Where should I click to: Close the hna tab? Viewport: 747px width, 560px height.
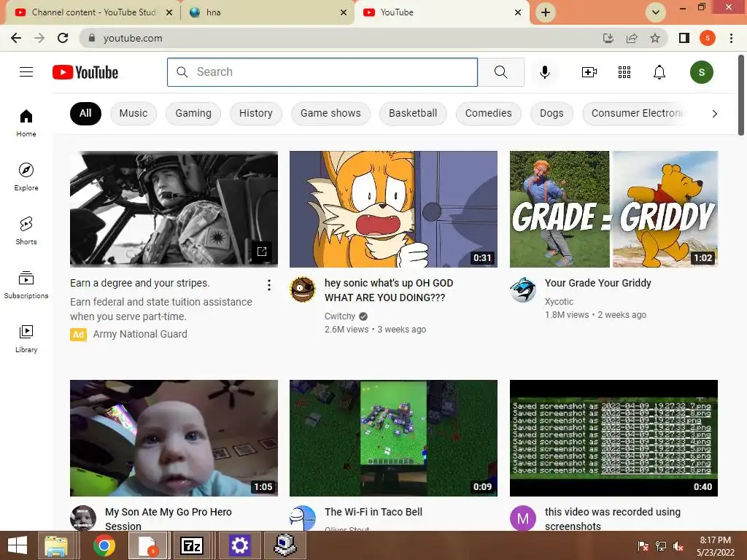(x=344, y=12)
